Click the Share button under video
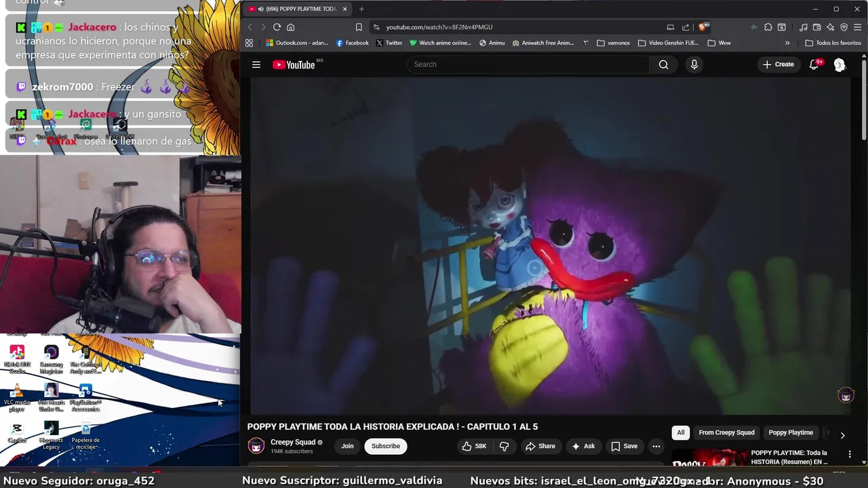This screenshot has width=868, height=488. 540,446
